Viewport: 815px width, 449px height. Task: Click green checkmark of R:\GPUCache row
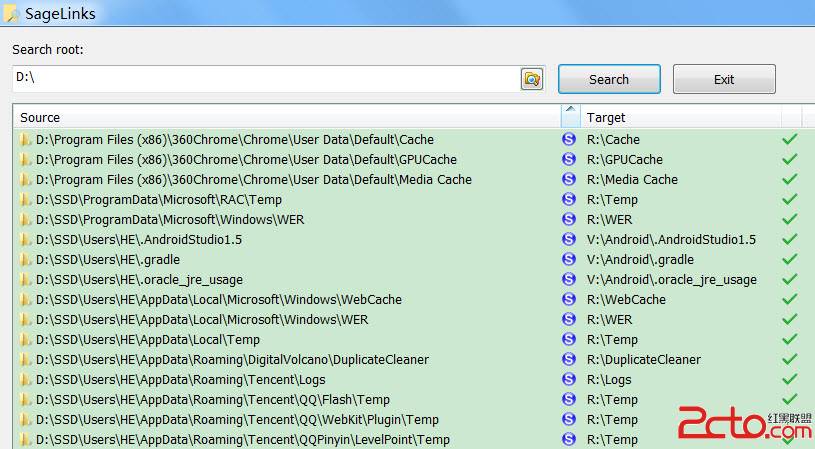point(790,159)
